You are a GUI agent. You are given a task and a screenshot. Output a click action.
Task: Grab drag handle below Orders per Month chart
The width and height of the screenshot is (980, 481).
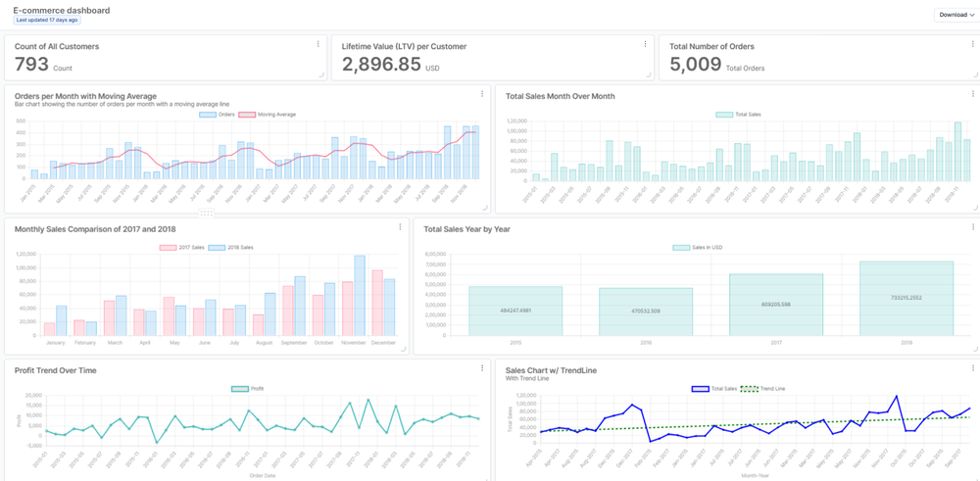point(206,213)
